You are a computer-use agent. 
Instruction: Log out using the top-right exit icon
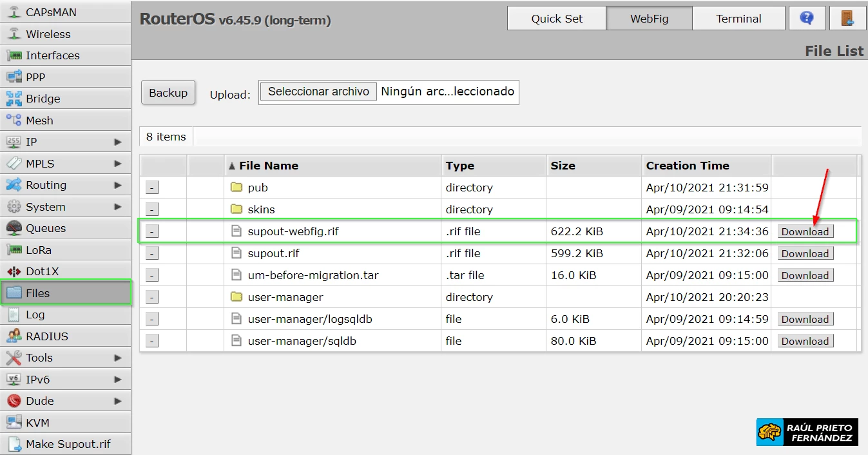tap(847, 17)
